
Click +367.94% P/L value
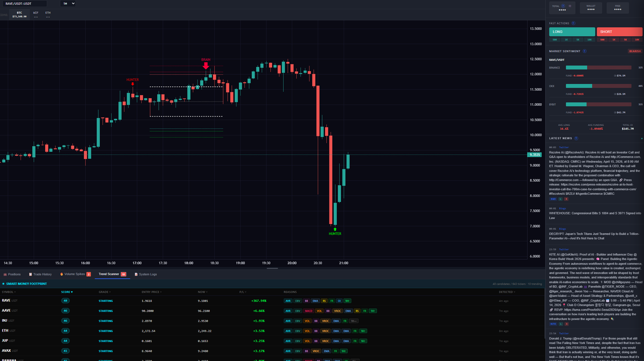tap(259, 300)
